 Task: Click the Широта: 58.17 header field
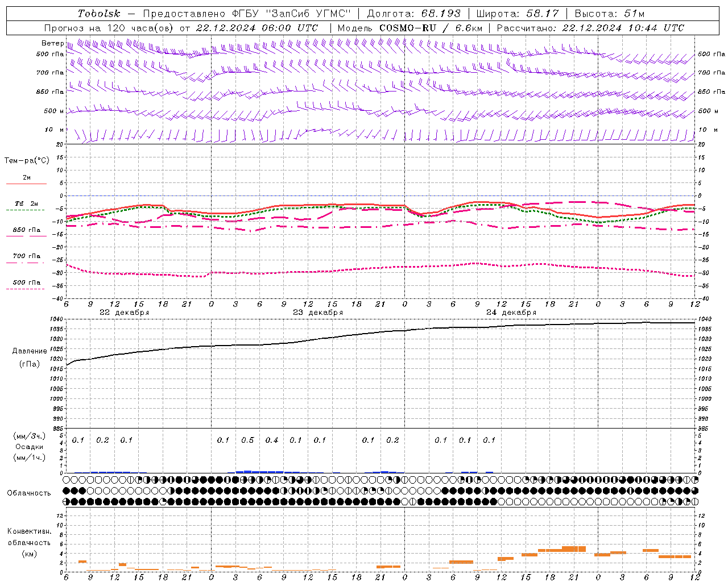[x=518, y=14]
